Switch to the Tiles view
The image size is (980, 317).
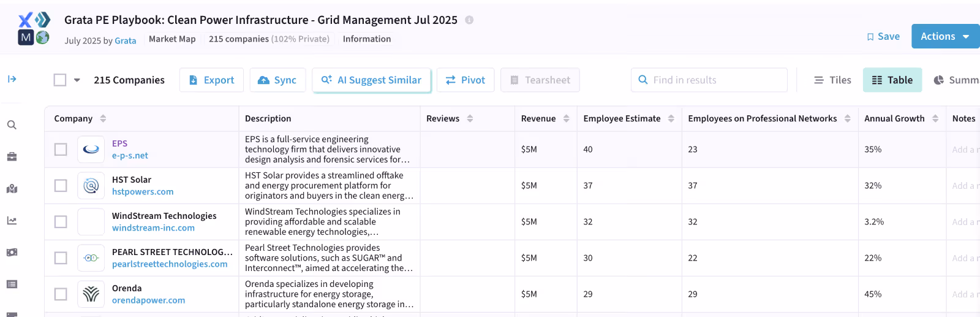[x=832, y=80]
